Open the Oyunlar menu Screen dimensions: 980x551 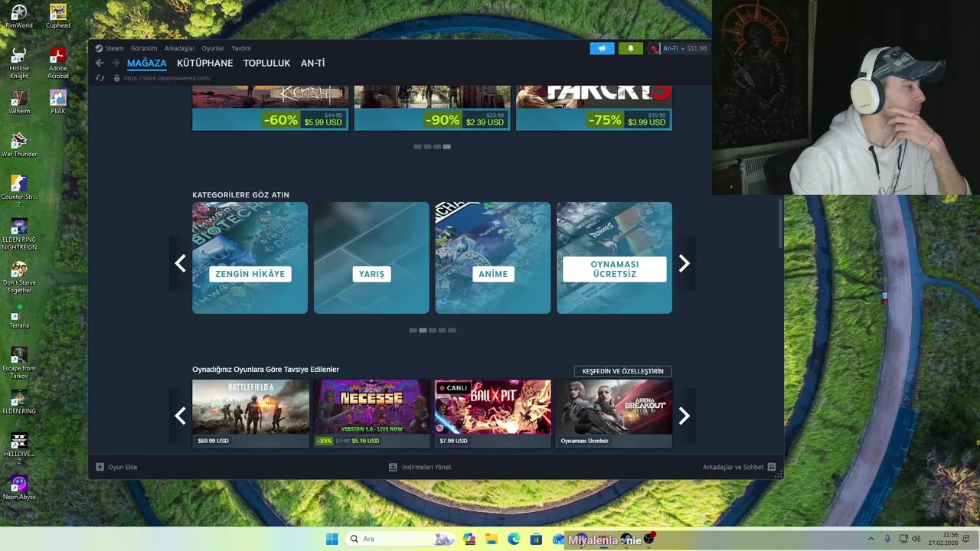point(213,48)
